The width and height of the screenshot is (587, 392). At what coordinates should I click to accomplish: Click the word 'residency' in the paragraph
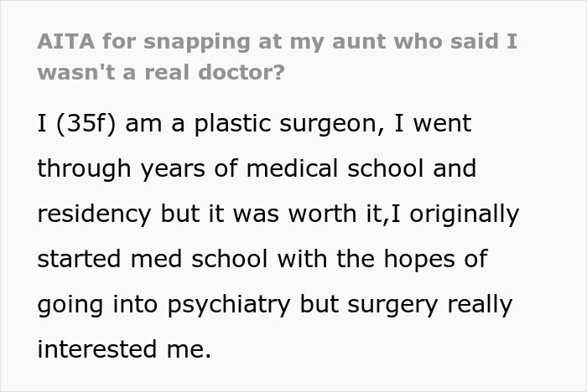94,214
